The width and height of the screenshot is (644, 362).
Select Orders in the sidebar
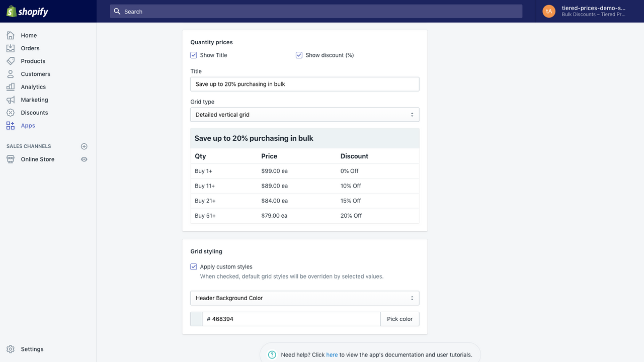click(30, 48)
